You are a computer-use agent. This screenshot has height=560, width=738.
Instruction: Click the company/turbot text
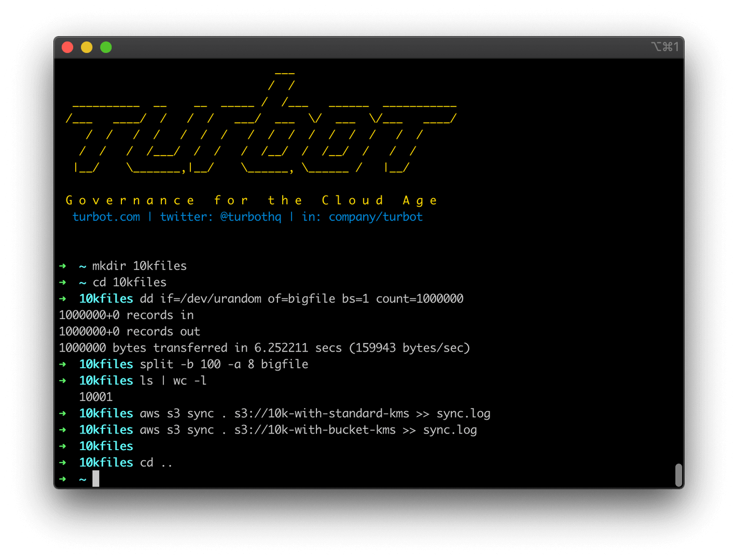tap(375, 217)
